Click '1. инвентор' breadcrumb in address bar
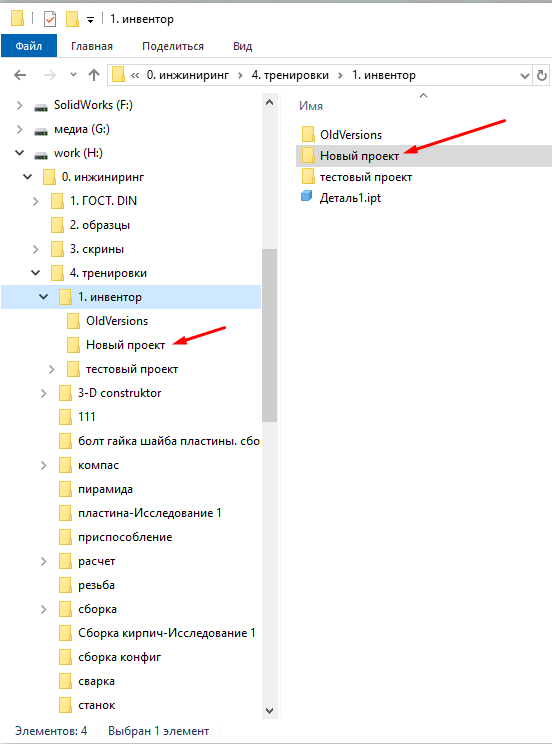 384,75
